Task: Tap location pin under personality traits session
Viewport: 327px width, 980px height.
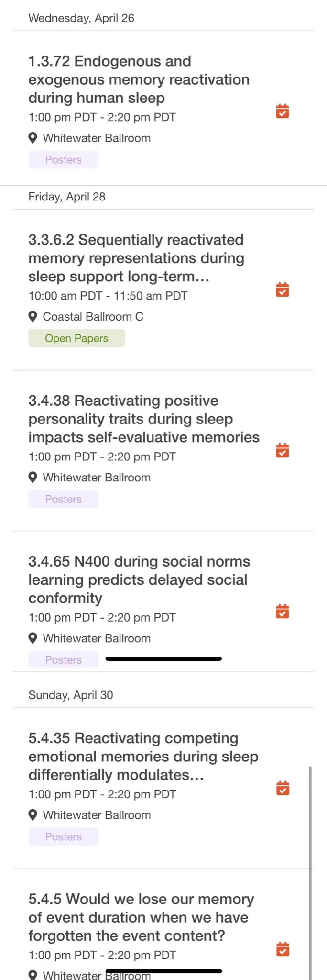Action: click(x=33, y=477)
